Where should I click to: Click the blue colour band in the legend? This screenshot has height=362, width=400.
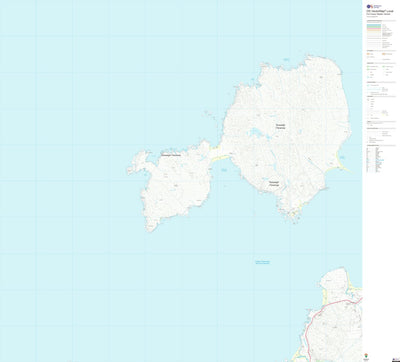(x=374, y=25)
